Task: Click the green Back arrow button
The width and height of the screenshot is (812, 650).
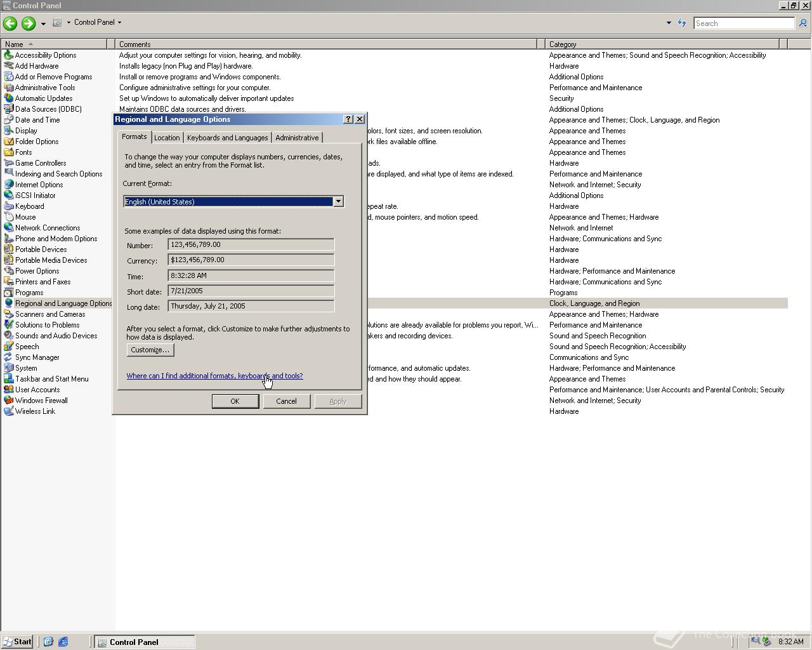Action: [x=10, y=23]
